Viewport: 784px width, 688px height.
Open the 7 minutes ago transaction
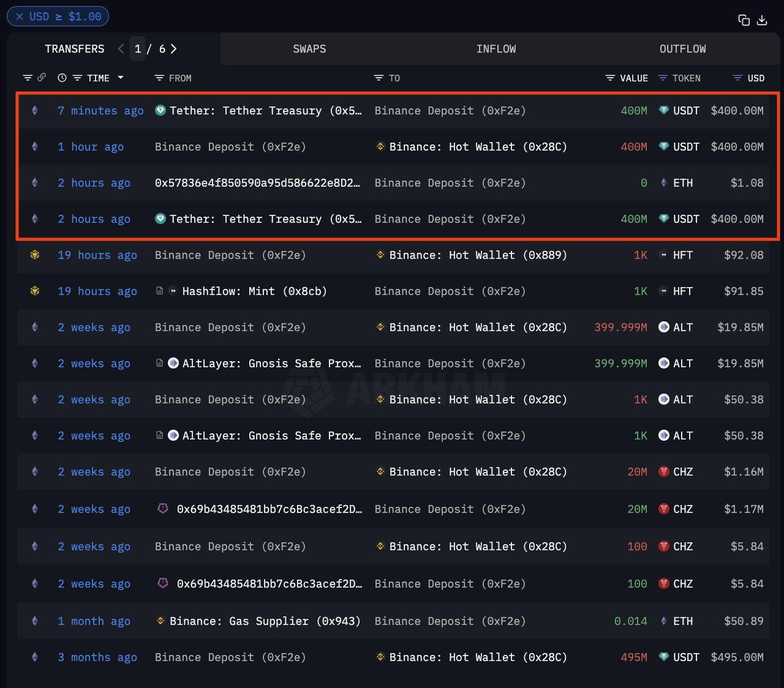100,111
